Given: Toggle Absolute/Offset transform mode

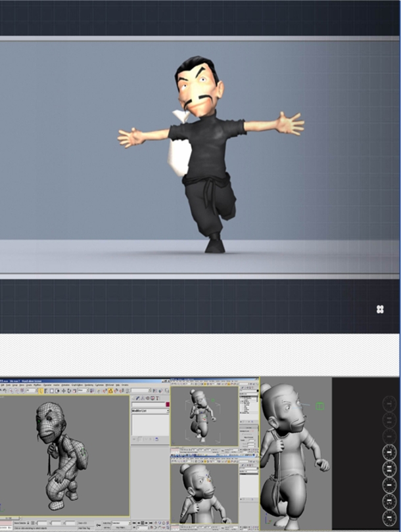Looking at the screenshot, I should click(33, 523).
